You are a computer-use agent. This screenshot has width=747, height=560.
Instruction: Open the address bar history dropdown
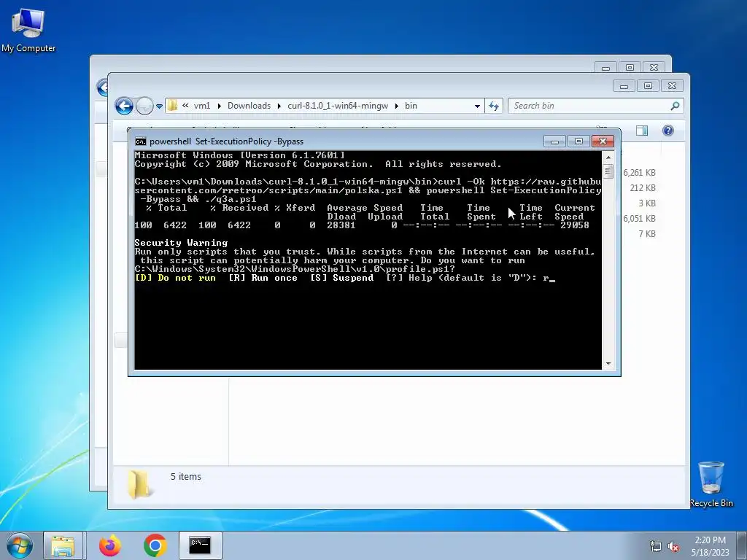pyautogui.click(x=477, y=106)
